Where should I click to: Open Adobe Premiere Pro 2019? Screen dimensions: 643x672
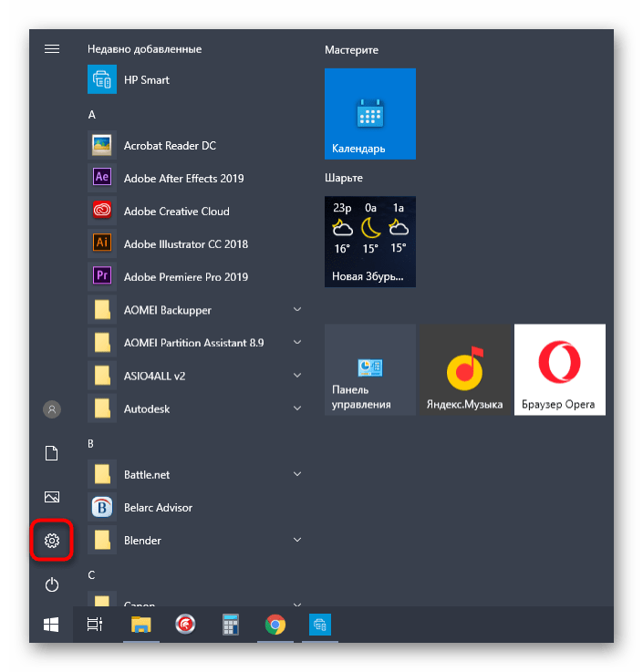coord(185,276)
